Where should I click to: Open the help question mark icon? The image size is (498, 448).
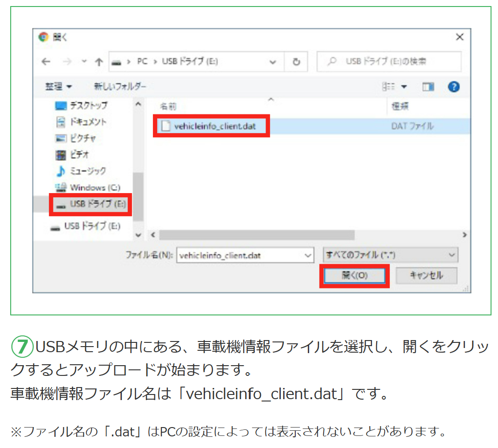453,87
